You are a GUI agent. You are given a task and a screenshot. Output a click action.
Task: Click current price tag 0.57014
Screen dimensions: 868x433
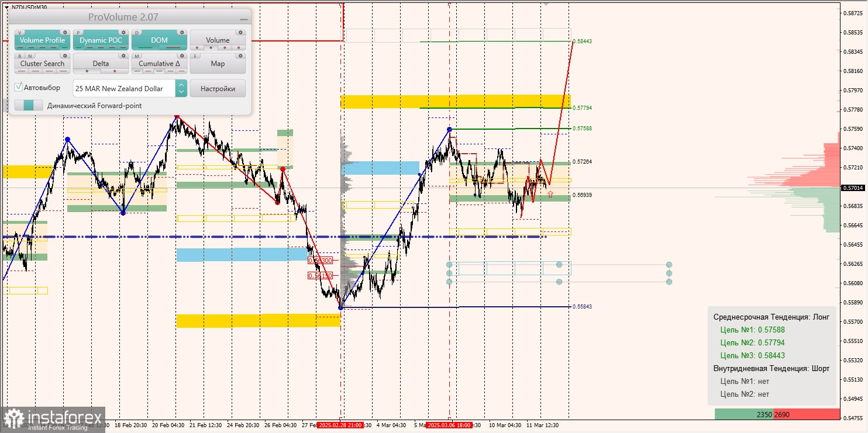click(853, 188)
